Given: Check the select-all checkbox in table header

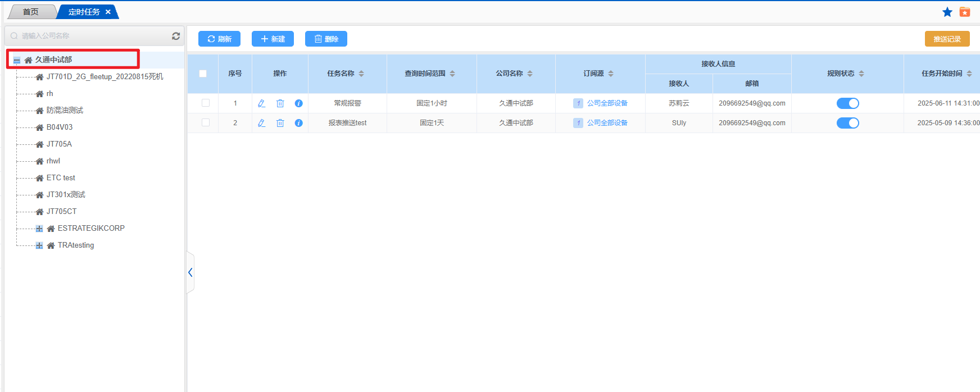Looking at the screenshot, I should pyautogui.click(x=203, y=74).
